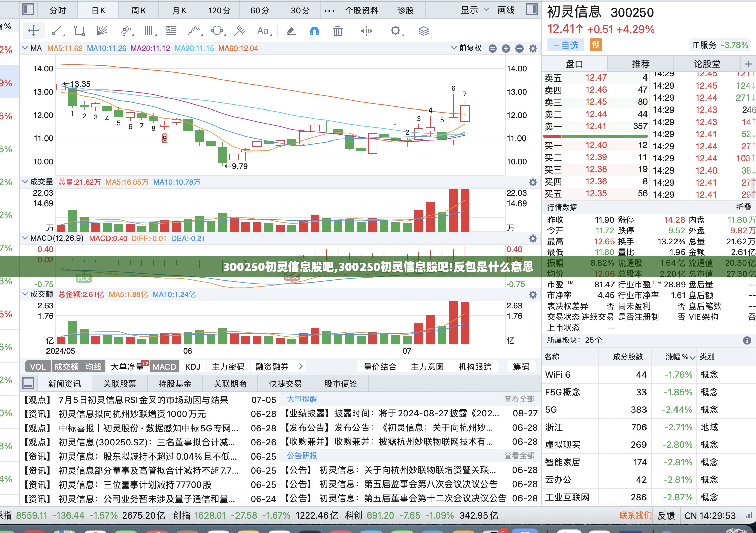Open MA indicator settings gear
This screenshot has height=533, width=756.
(x=533, y=49)
